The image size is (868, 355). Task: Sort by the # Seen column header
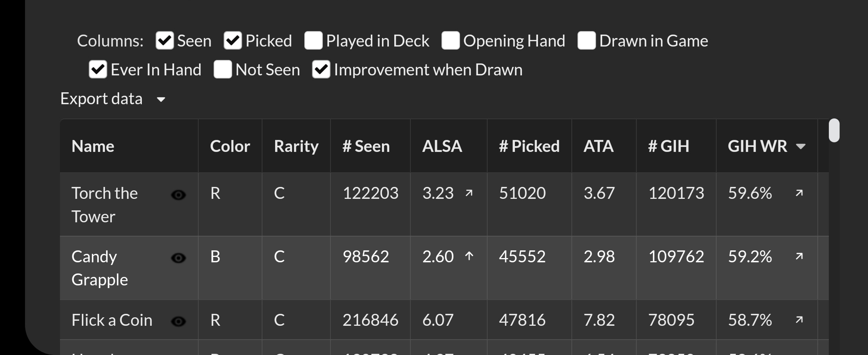pos(366,146)
